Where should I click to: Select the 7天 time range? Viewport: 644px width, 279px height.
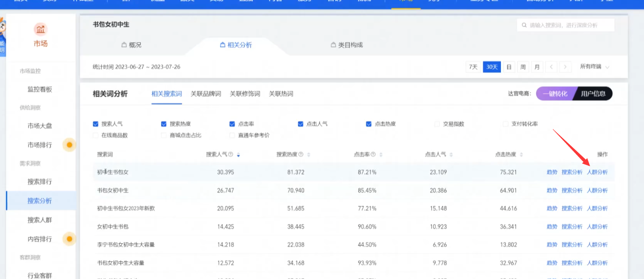tap(473, 67)
